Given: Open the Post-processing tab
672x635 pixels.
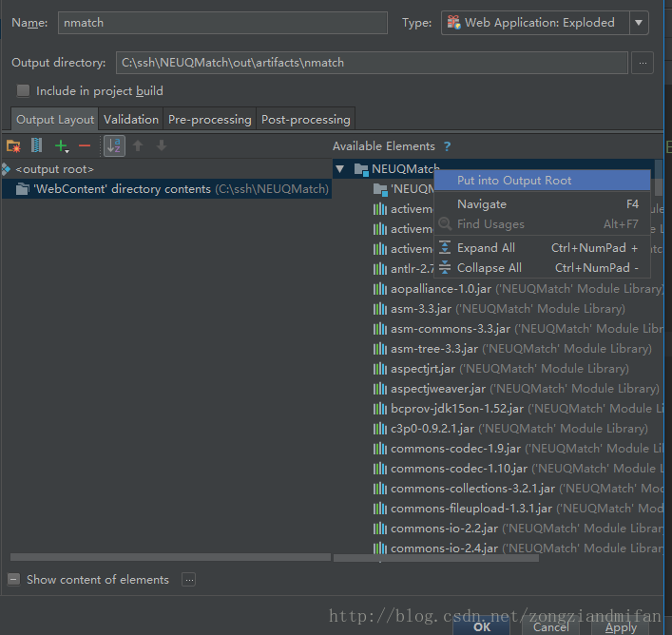Looking at the screenshot, I should pos(305,119).
